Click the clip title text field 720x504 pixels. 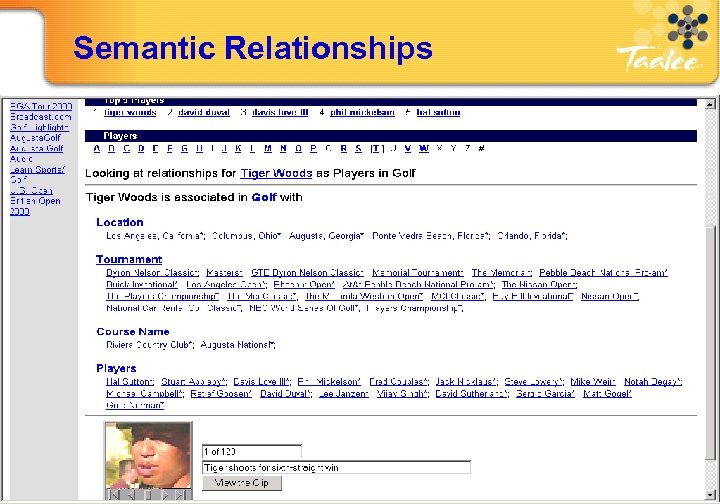pyautogui.click(x=336, y=468)
